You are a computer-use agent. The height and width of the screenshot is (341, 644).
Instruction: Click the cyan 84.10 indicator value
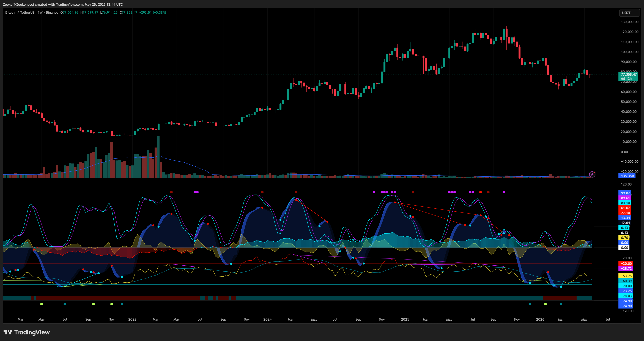(x=625, y=203)
